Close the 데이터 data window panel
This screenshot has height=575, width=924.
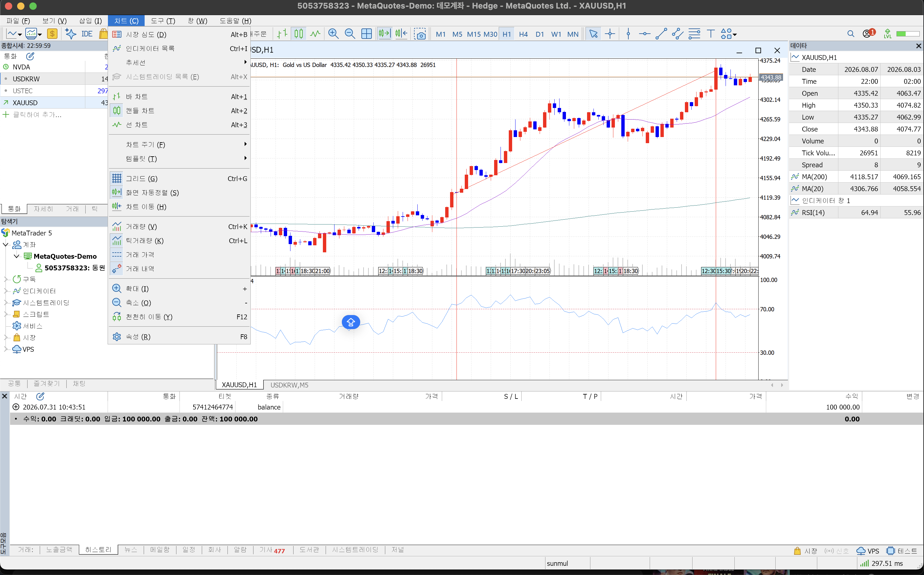click(918, 46)
